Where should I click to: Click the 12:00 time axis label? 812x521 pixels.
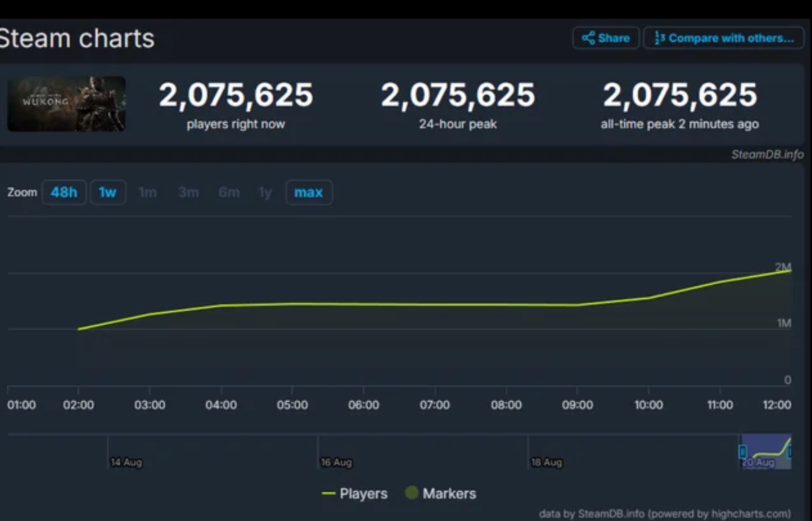(x=777, y=405)
